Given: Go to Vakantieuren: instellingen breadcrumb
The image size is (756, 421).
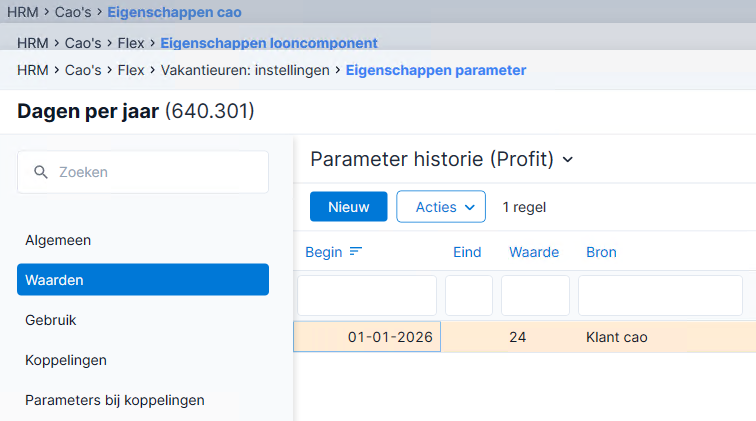Looking at the screenshot, I should click(x=245, y=70).
